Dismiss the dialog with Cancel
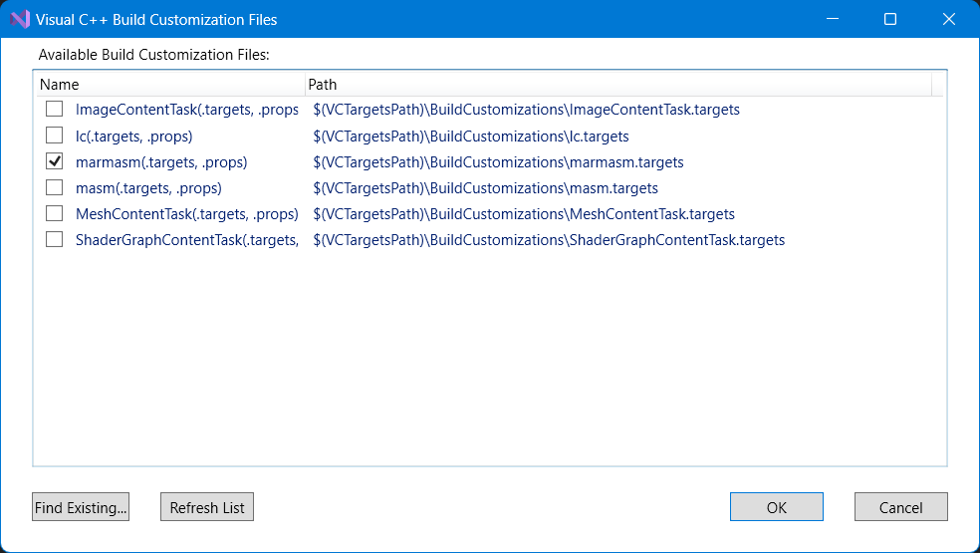 (900, 507)
